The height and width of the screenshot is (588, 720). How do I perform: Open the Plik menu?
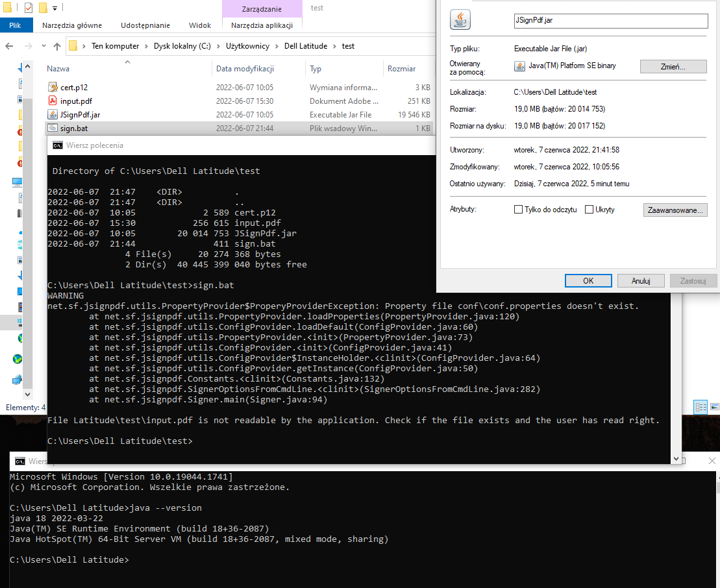click(x=16, y=25)
